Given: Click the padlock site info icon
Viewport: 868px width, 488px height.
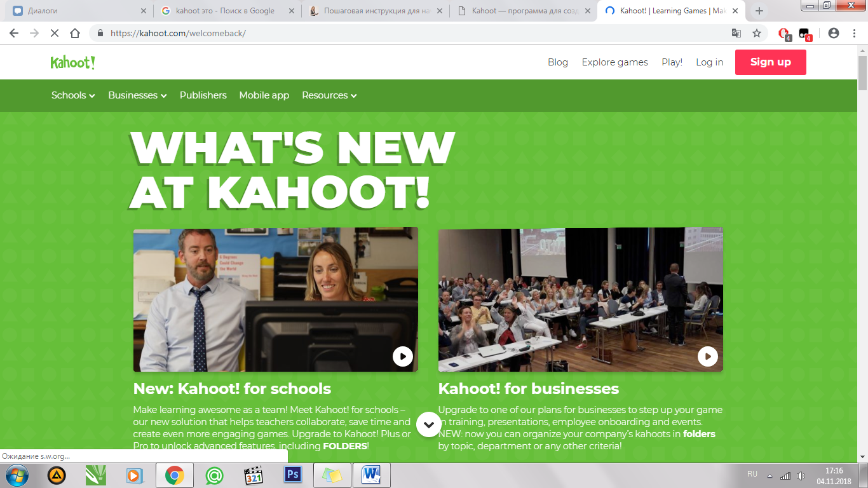Looking at the screenshot, I should point(100,33).
